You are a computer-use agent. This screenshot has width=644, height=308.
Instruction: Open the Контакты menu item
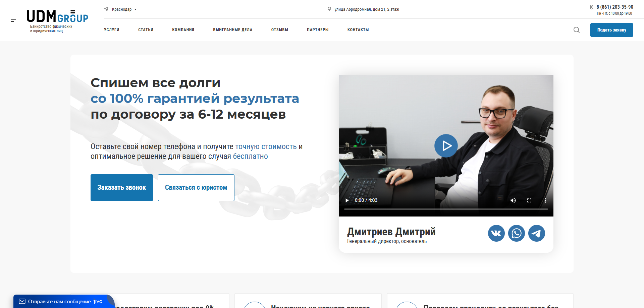358,30
